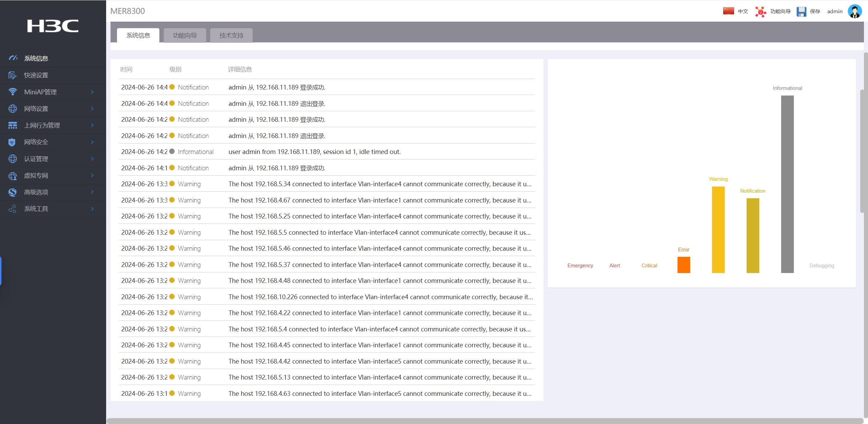The height and width of the screenshot is (424, 868).
Task: Expand the 高级选项 chevron
Action: pyautogui.click(x=92, y=192)
